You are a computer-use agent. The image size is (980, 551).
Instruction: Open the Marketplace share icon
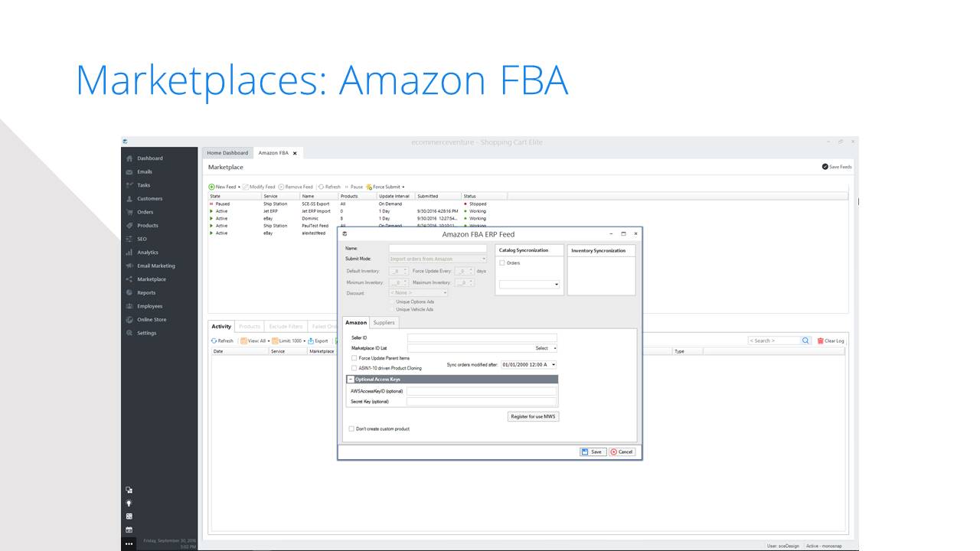click(129, 279)
